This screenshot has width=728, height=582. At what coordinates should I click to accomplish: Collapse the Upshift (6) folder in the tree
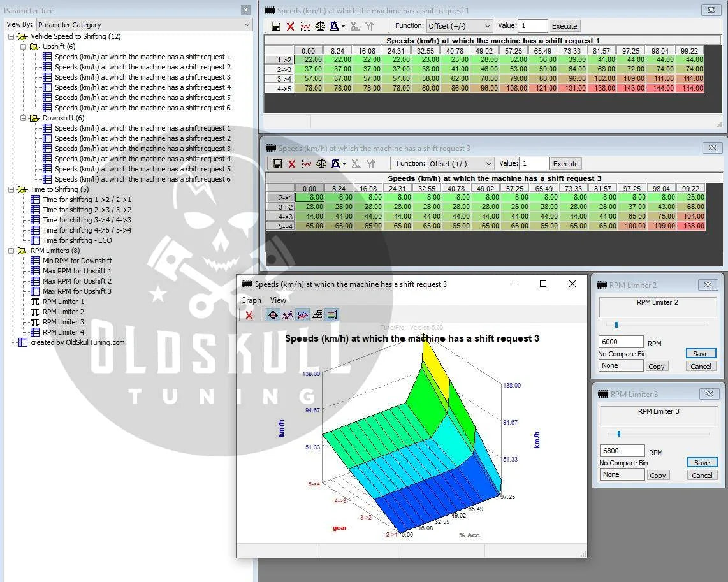pyautogui.click(x=24, y=47)
